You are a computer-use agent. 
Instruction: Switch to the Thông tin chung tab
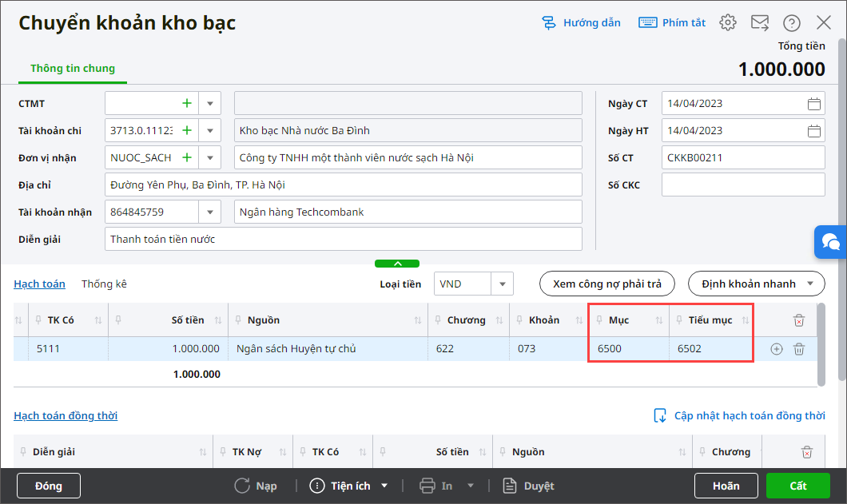[73, 69]
